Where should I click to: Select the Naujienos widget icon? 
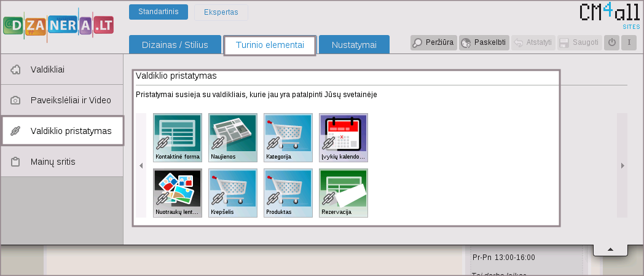(232, 138)
